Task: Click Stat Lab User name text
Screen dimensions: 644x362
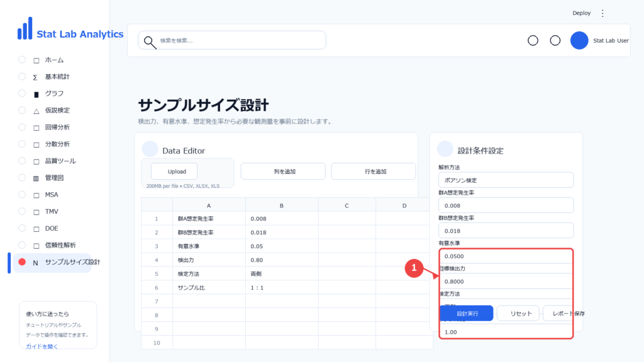Action: (611, 41)
